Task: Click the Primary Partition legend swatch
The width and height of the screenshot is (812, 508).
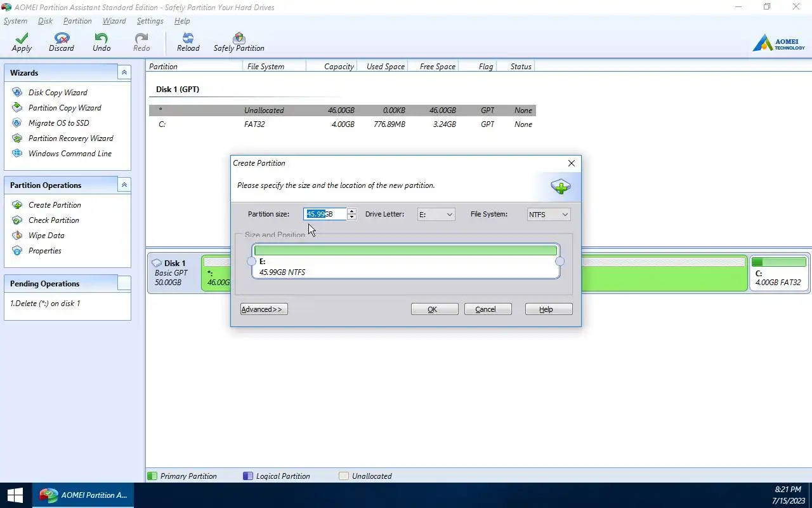Action: point(152,476)
